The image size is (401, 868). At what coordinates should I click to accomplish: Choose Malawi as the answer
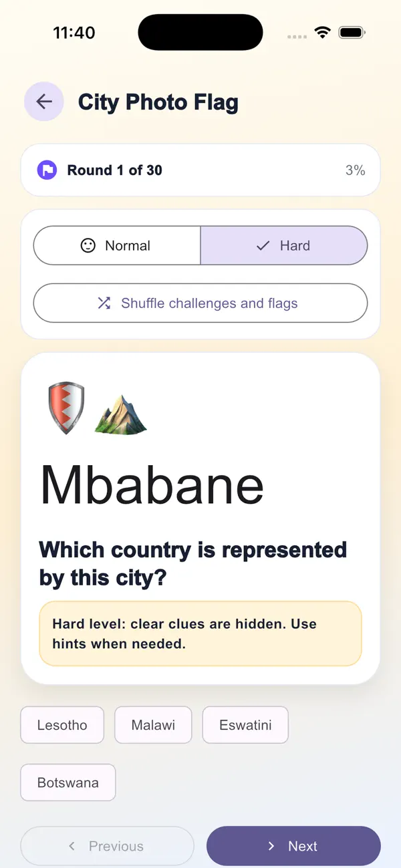(153, 725)
